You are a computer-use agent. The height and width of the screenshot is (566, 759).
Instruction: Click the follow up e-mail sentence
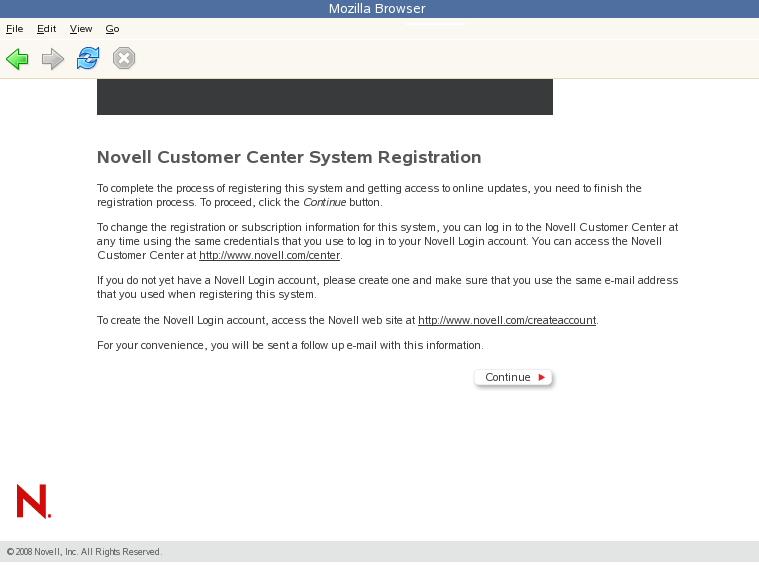click(x=290, y=345)
